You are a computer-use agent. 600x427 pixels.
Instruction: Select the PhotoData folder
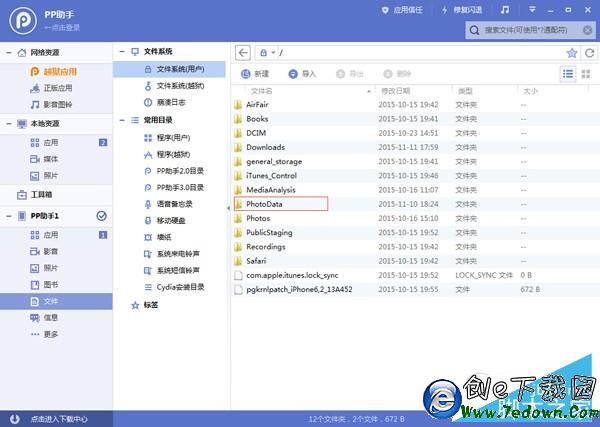click(x=281, y=204)
